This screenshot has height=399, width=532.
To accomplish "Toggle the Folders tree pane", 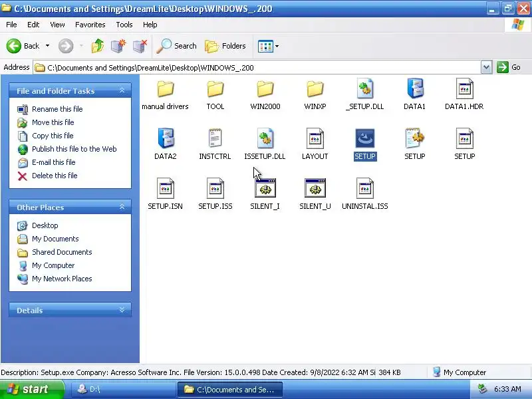I will coord(225,46).
